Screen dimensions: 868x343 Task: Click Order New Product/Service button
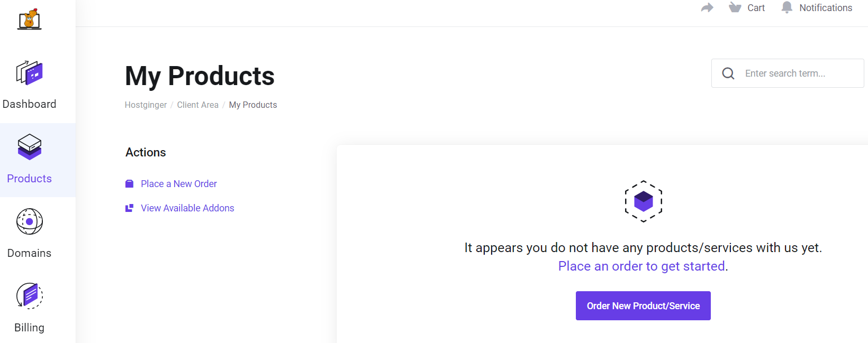pyautogui.click(x=643, y=306)
